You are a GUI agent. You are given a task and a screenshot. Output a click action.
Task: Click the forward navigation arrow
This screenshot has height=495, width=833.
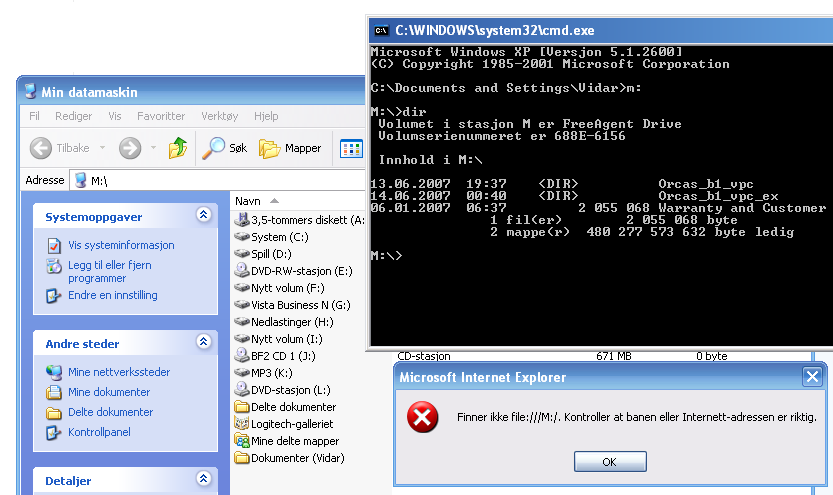[130, 148]
